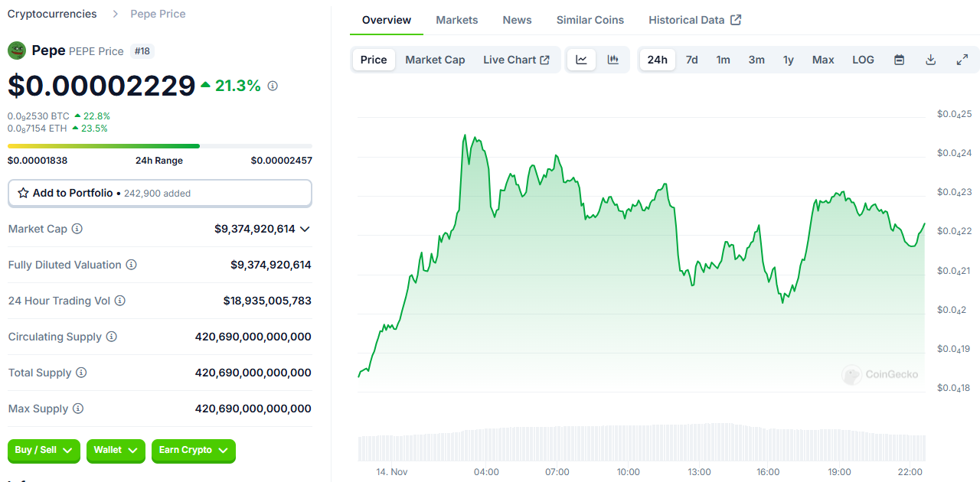Image resolution: width=980 pixels, height=482 pixels.
Task: Switch to line chart view icon
Action: point(582,60)
